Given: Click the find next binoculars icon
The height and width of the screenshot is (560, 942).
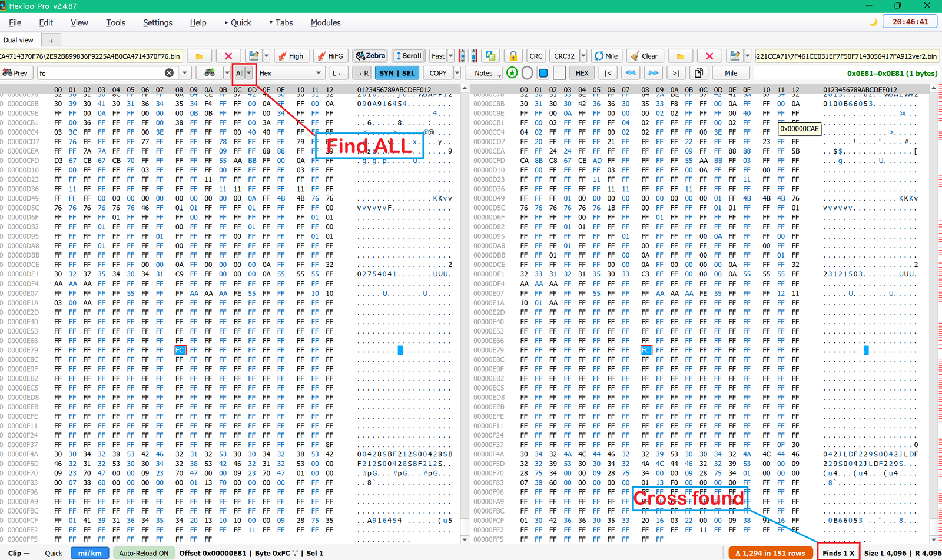Looking at the screenshot, I should (x=210, y=73).
